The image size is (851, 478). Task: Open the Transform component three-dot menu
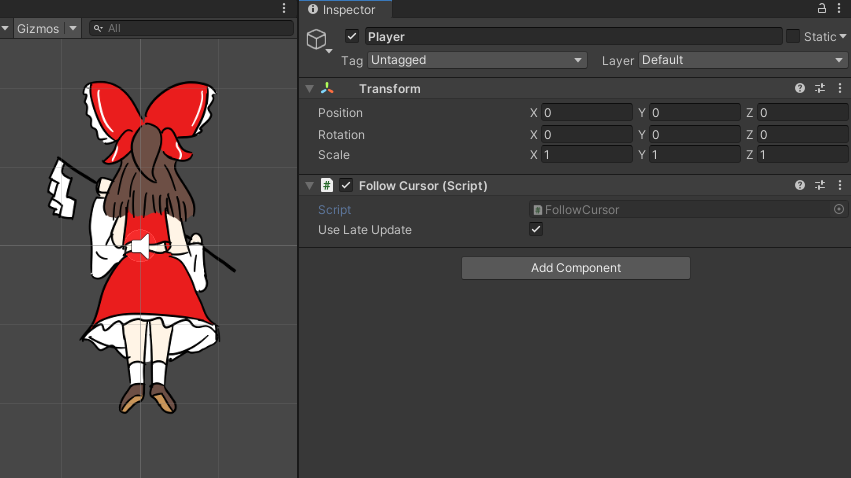tap(840, 88)
